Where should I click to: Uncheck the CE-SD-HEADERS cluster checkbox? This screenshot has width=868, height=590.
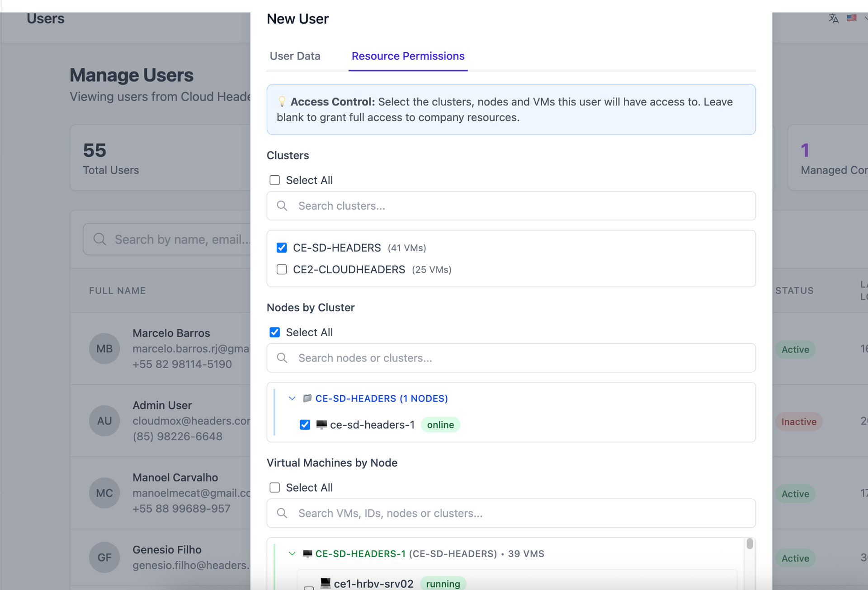[282, 248]
